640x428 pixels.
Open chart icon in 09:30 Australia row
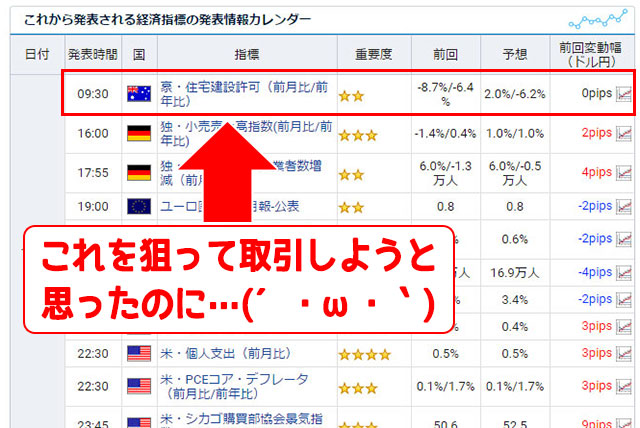[x=624, y=94]
